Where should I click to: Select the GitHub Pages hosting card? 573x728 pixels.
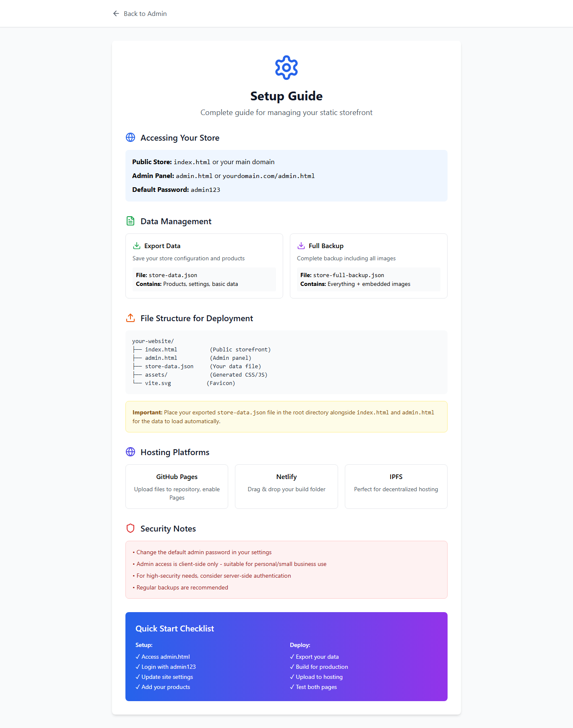click(177, 487)
